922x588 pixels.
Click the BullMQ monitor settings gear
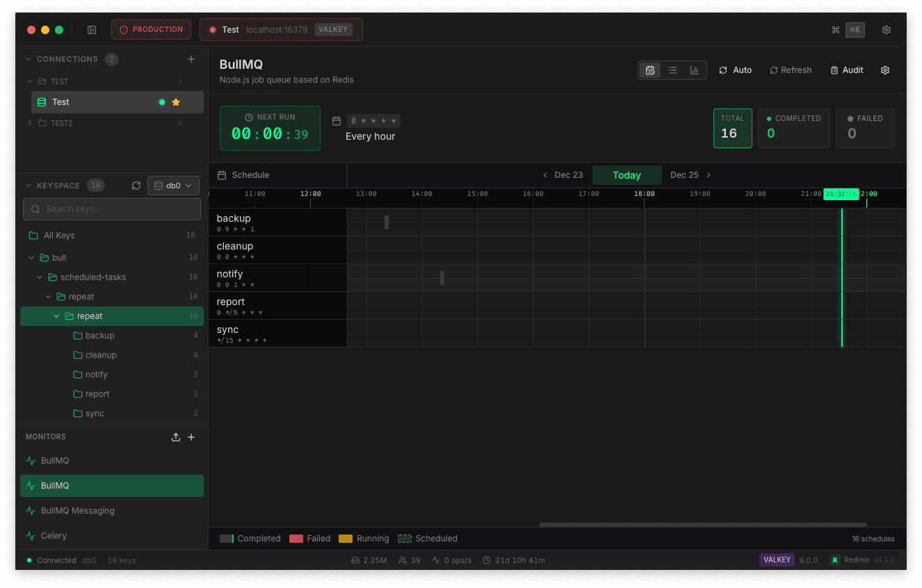885,70
